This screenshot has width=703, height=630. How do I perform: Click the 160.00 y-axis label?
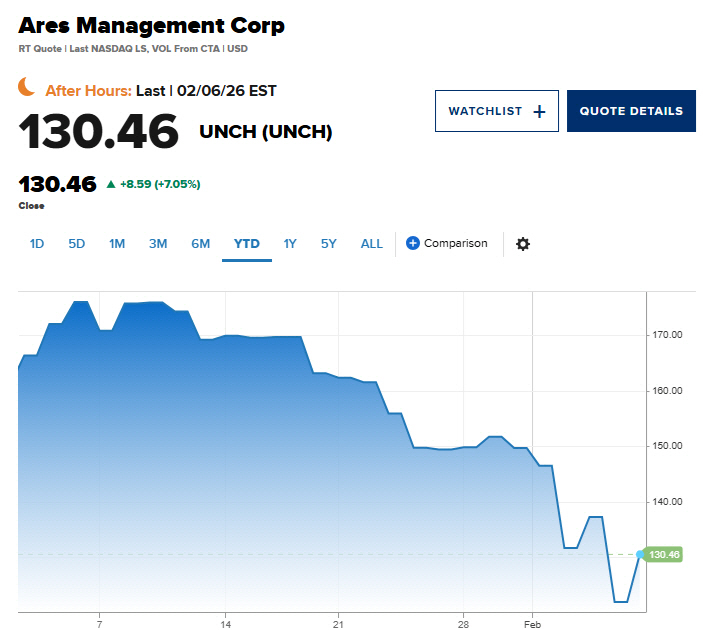667,391
